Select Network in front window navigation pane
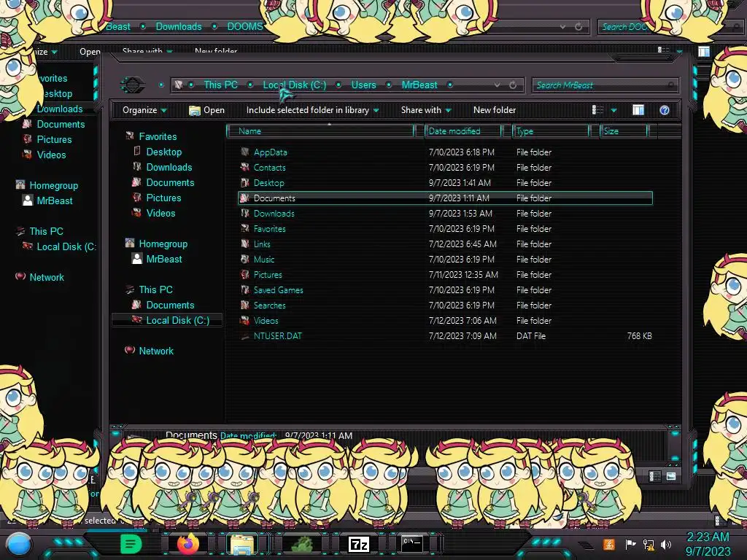Image resolution: width=747 pixels, height=560 pixels. click(x=156, y=351)
